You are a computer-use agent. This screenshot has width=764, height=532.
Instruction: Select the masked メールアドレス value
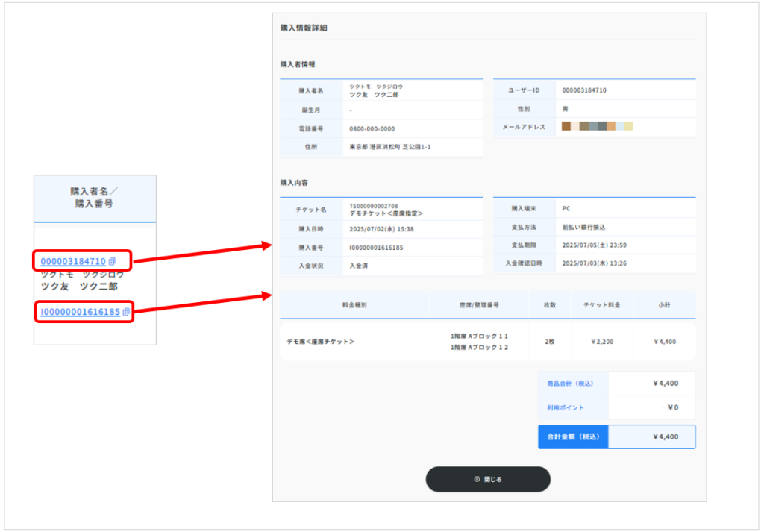tap(597, 127)
